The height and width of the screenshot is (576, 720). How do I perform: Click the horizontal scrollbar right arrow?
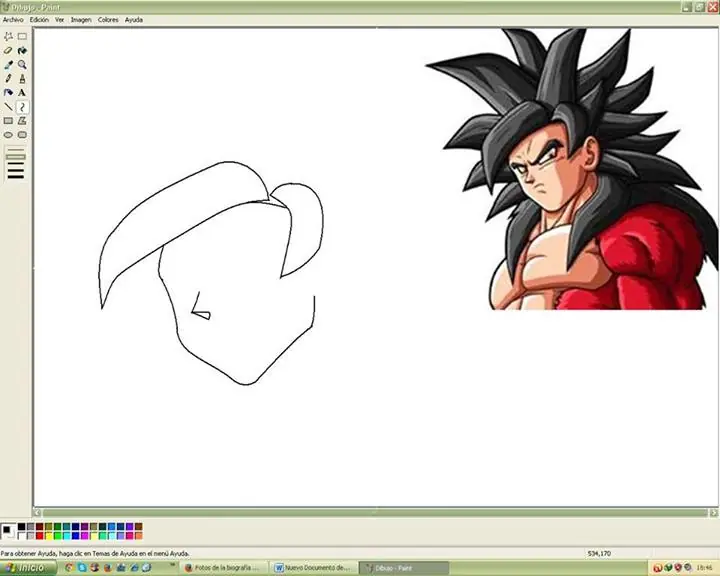point(714,513)
